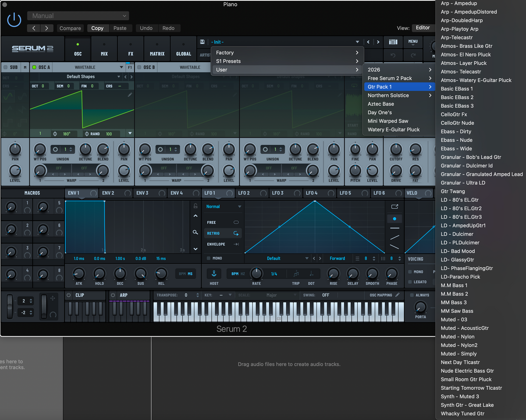The image size is (526, 420).
Task: Check the Voicing MONO checkbox
Action: tap(410, 272)
